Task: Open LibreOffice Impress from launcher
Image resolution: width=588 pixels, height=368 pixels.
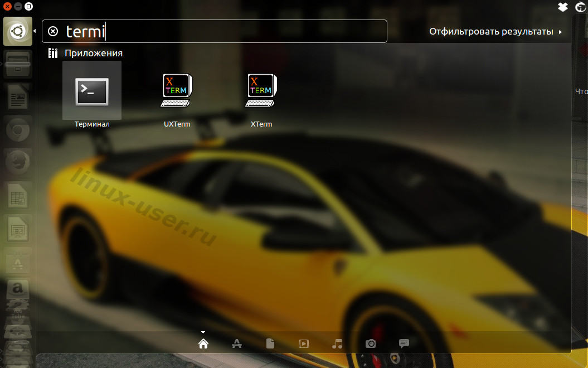Action: pyautogui.click(x=18, y=229)
